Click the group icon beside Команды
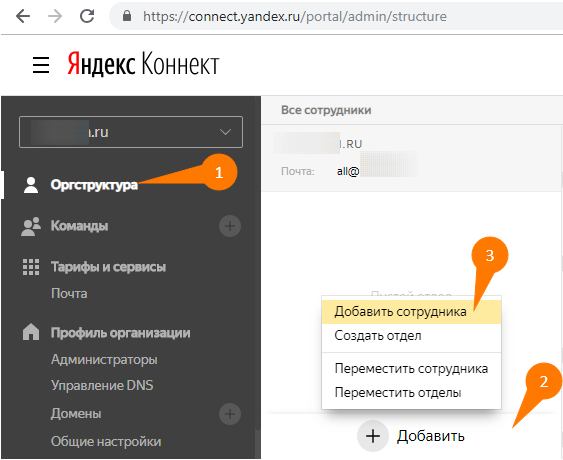The image size is (563, 460). (x=31, y=226)
